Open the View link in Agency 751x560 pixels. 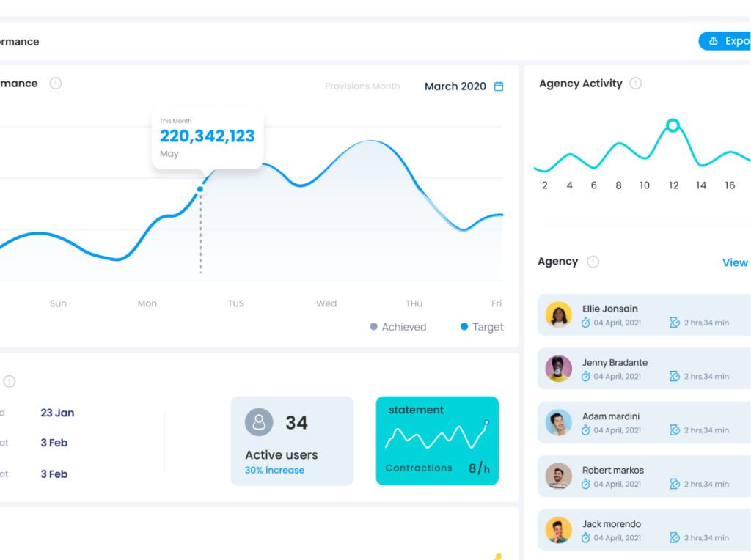click(x=735, y=262)
